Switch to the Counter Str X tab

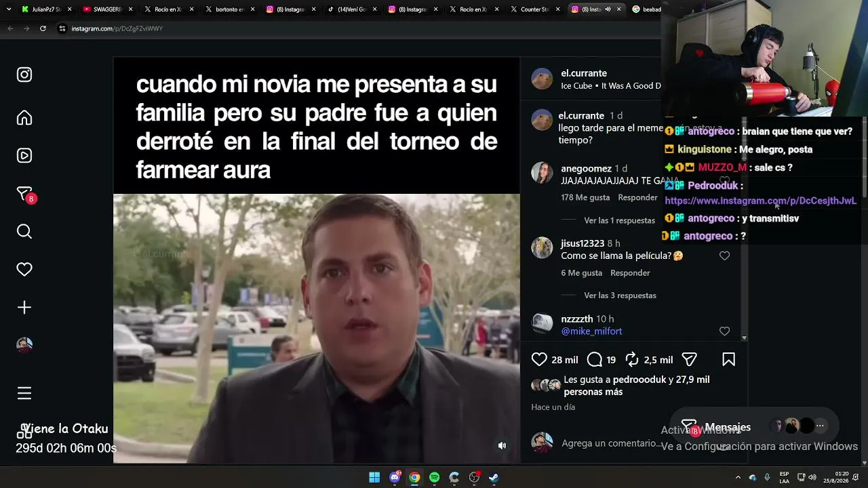534,9
